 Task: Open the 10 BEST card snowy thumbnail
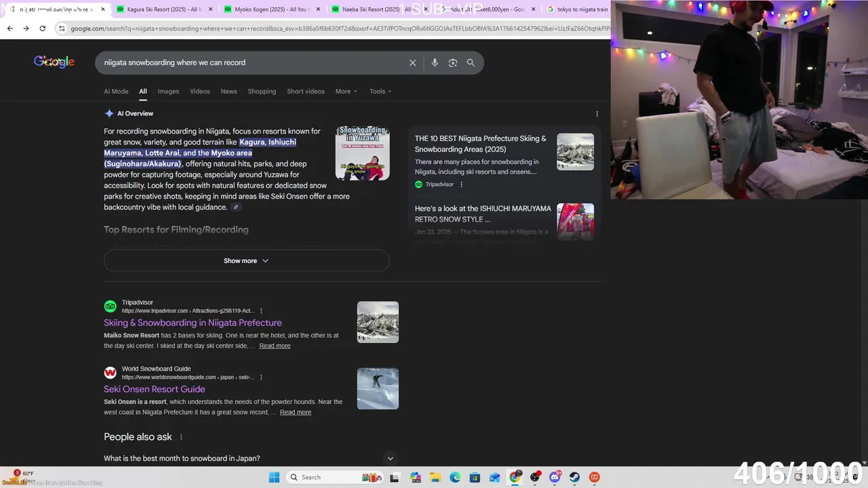pos(575,152)
